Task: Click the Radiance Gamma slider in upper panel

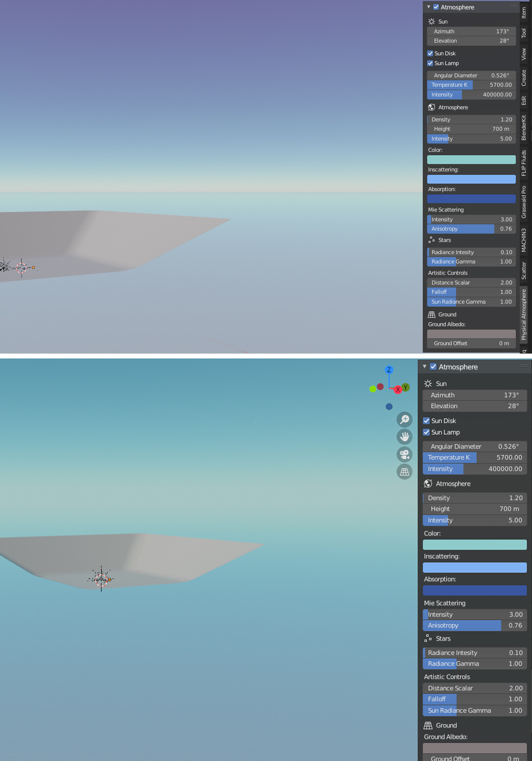Action: click(x=471, y=262)
